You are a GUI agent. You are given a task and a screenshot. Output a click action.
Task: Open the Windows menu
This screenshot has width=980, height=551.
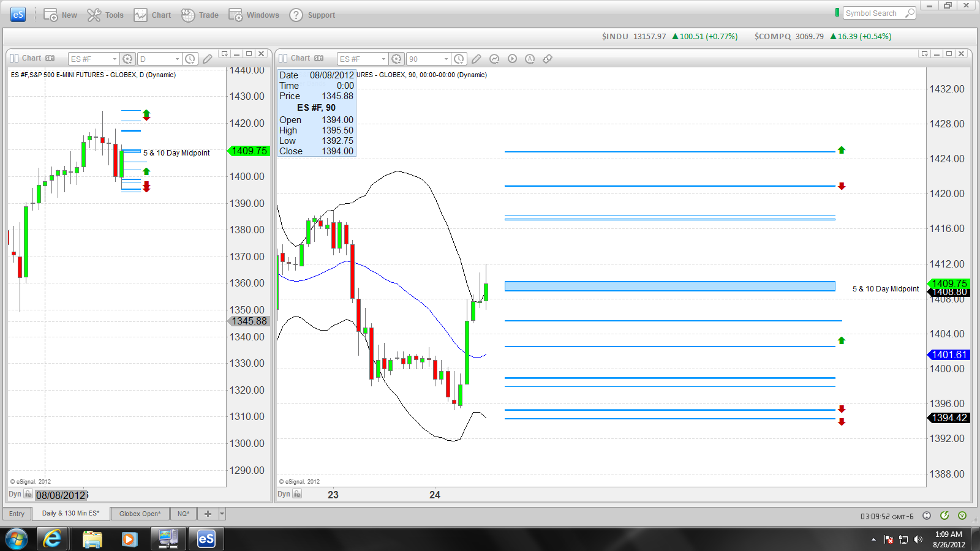pyautogui.click(x=254, y=15)
